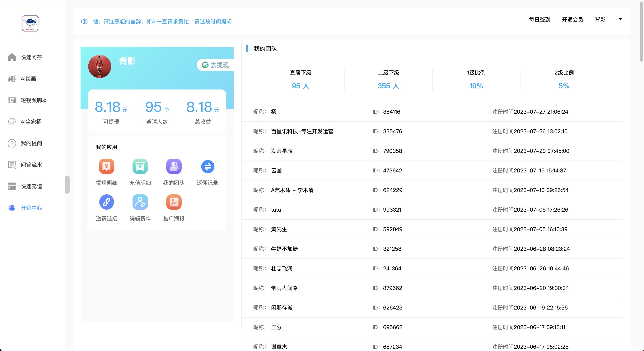The height and width of the screenshot is (351, 644).
Task: Click 我的应用 section heading
Action: click(x=106, y=147)
